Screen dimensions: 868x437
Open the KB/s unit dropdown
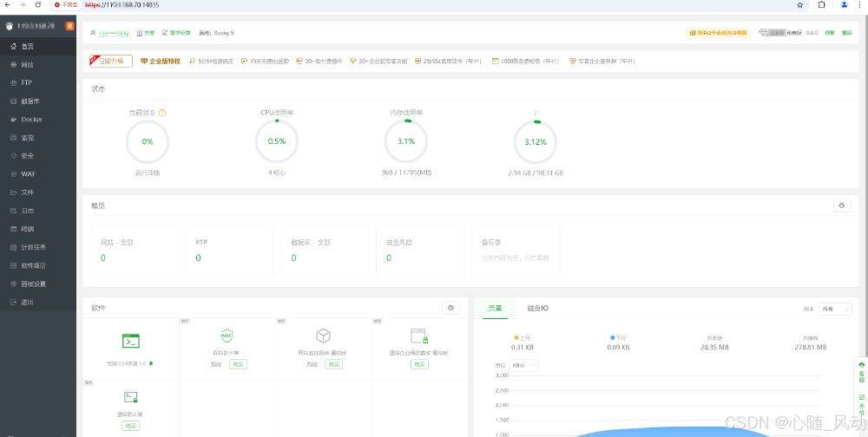522,366
